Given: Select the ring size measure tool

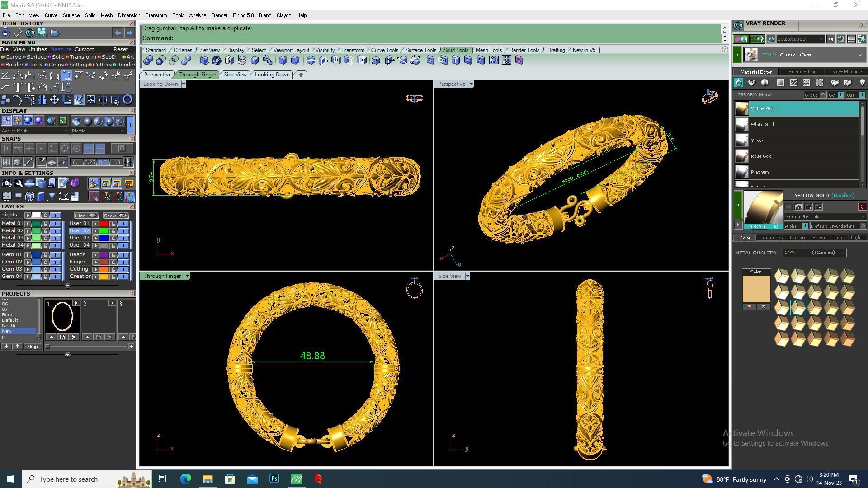Looking at the screenshot, I should (66, 87).
